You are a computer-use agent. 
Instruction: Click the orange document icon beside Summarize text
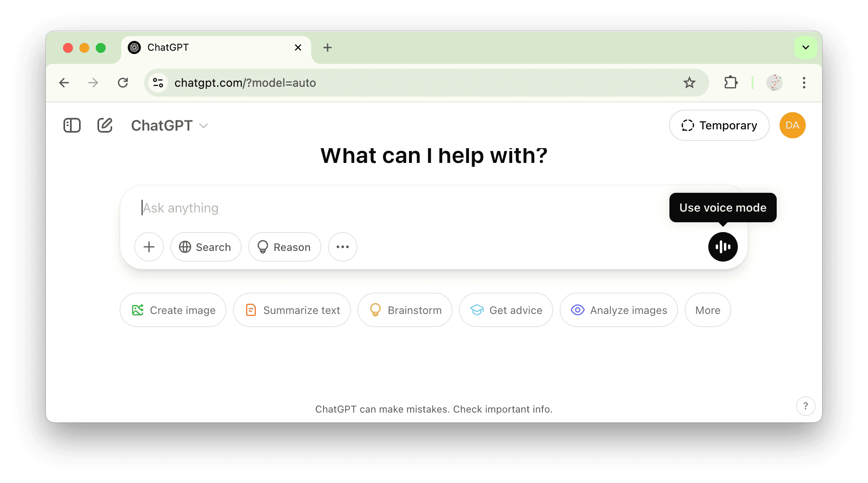[251, 310]
